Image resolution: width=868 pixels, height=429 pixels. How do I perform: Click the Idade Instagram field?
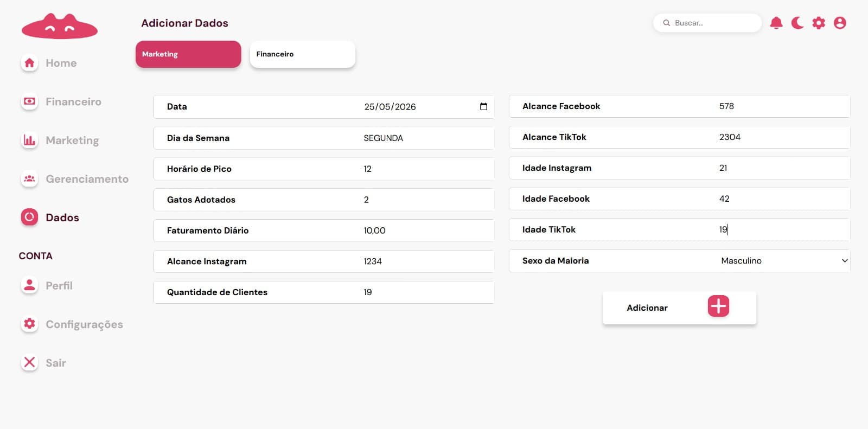point(680,168)
